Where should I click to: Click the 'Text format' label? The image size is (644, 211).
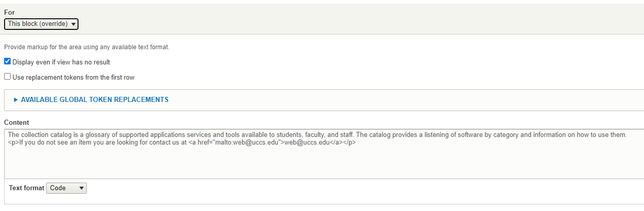(26, 188)
